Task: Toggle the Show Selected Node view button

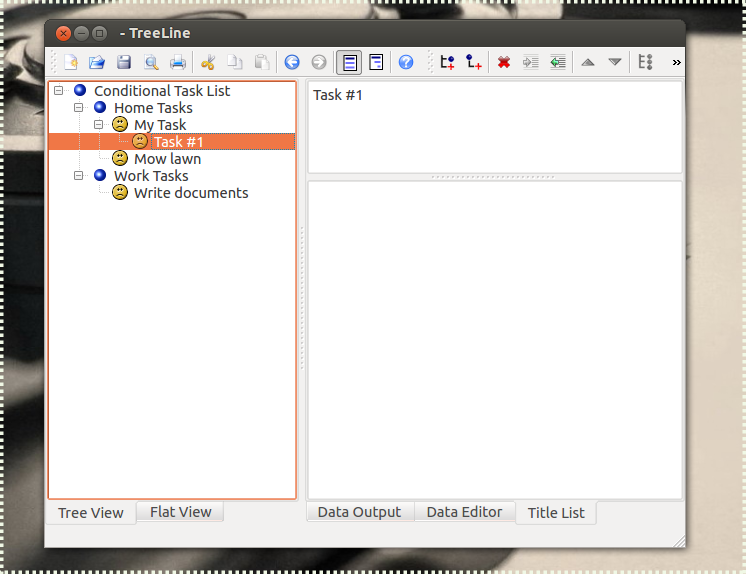Action: (349, 62)
